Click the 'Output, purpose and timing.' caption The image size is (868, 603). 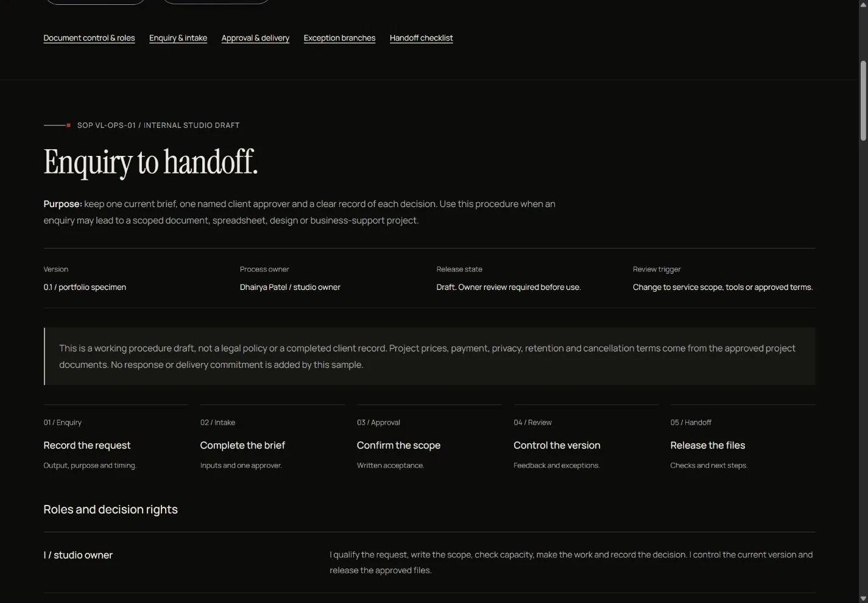pos(90,465)
